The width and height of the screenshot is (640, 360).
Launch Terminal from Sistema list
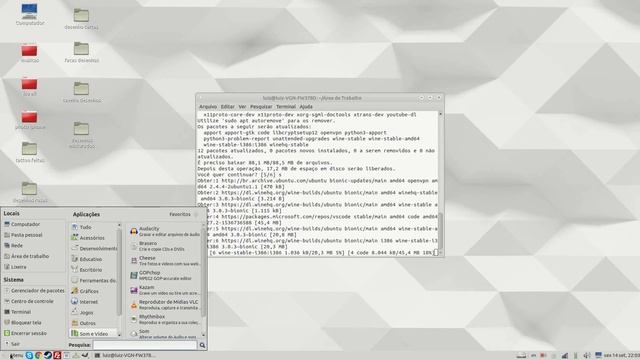[33, 311]
